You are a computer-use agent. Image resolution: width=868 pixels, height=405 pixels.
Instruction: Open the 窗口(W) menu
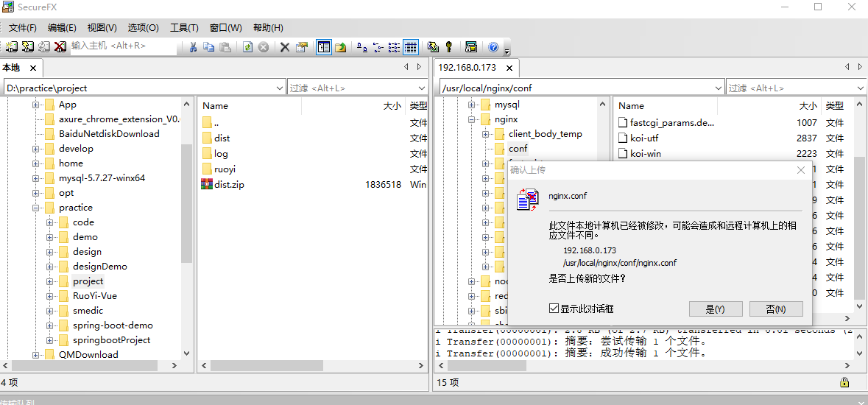(x=226, y=28)
